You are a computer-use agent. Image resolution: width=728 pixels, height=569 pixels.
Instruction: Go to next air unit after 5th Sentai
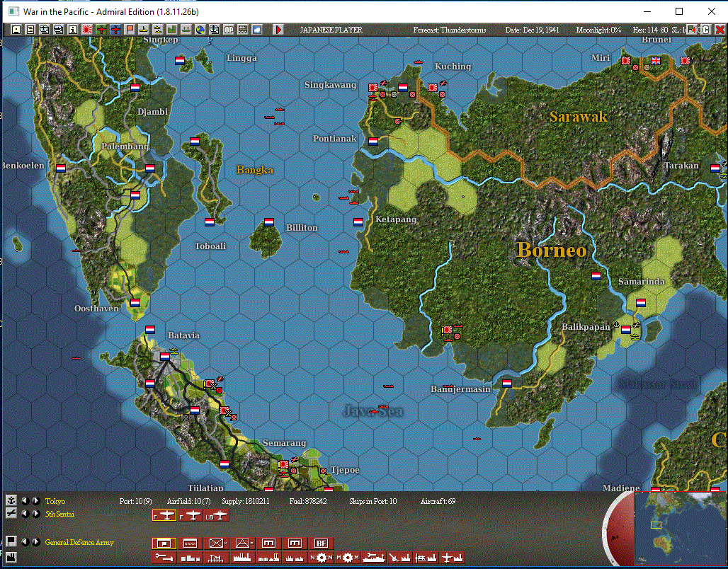click(35, 514)
